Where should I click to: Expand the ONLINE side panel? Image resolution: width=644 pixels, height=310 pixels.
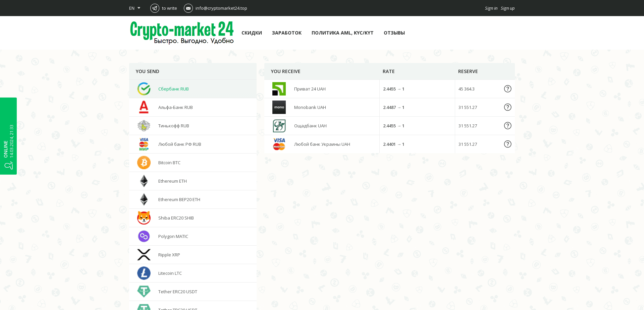pos(8,135)
